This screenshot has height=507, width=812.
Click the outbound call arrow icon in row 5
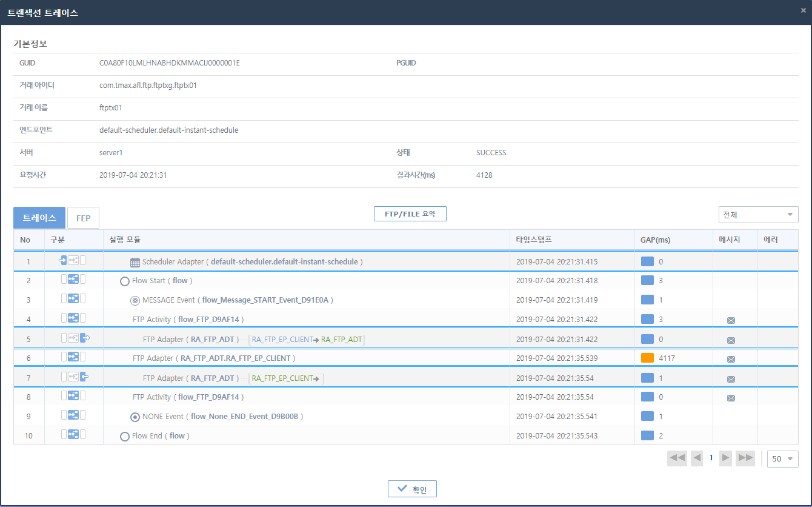(x=84, y=337)
